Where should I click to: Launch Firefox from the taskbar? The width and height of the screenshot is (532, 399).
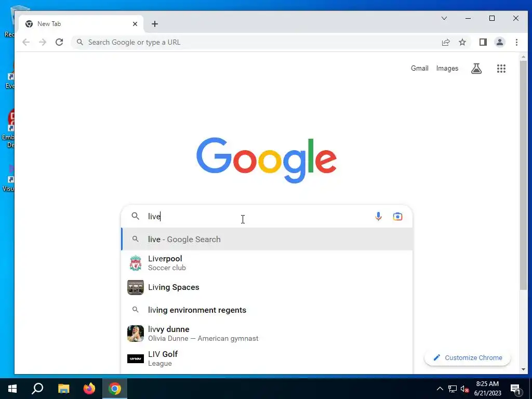click(89, 389)
